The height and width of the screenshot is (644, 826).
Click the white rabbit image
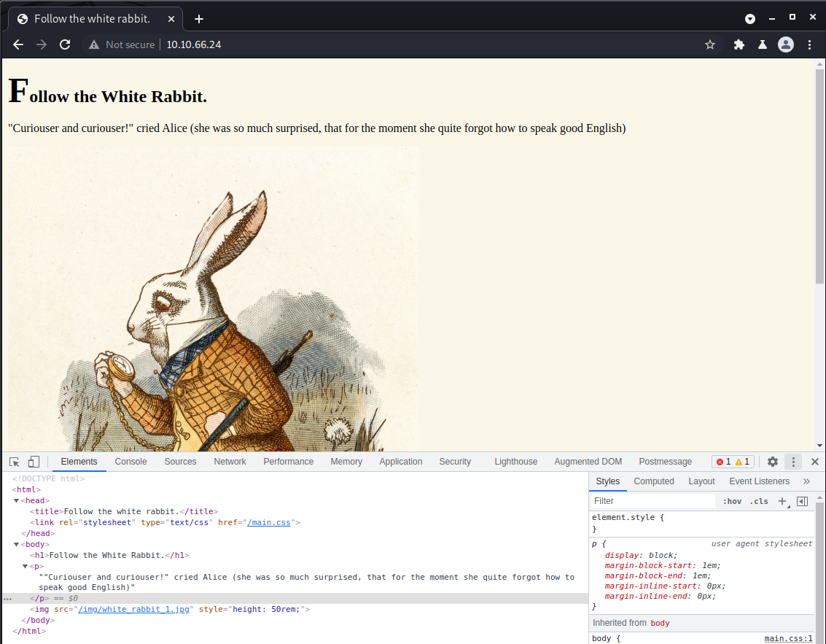(x=213, y=299)
